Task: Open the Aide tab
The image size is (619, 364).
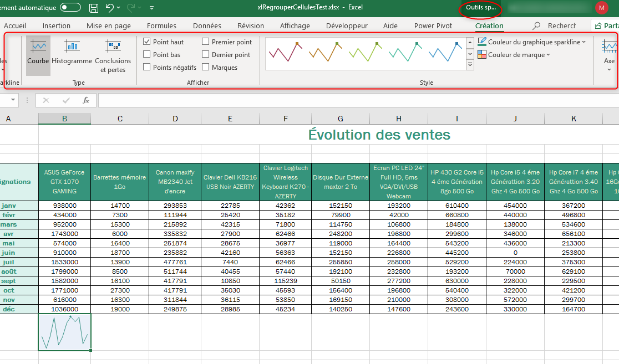Action: pos(390,25)
